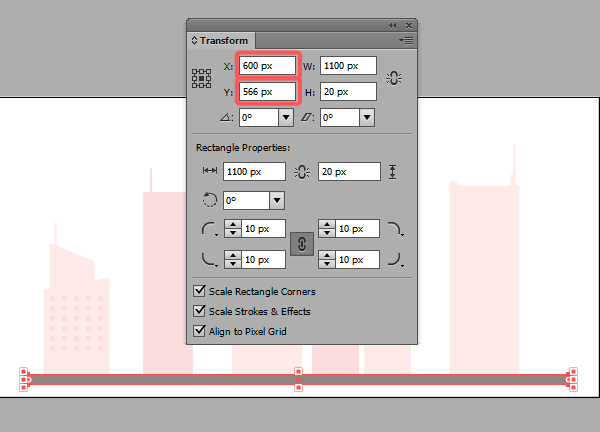Screen dimensions: 600x432
Task: Click the X position field
Action: click(x=267, y=66)
